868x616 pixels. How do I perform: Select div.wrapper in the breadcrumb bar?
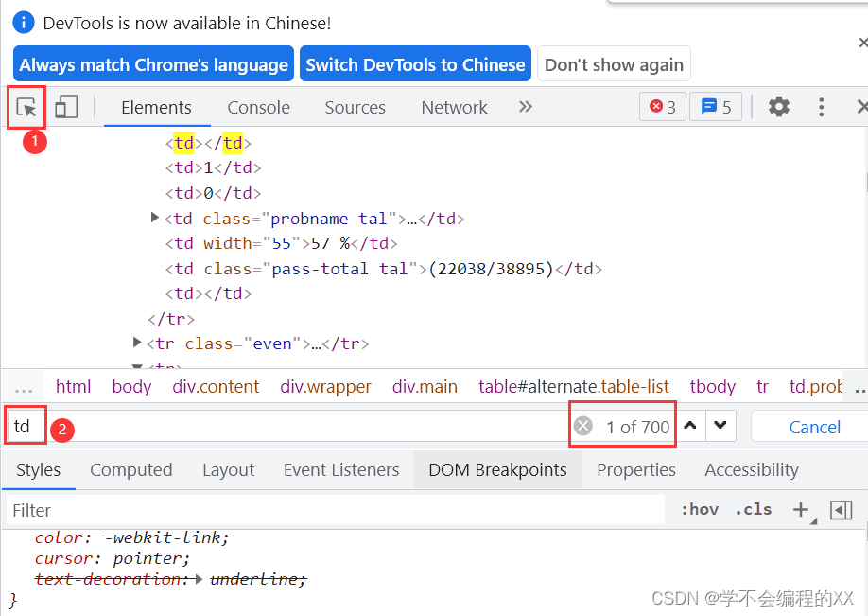tap(325, 386)
